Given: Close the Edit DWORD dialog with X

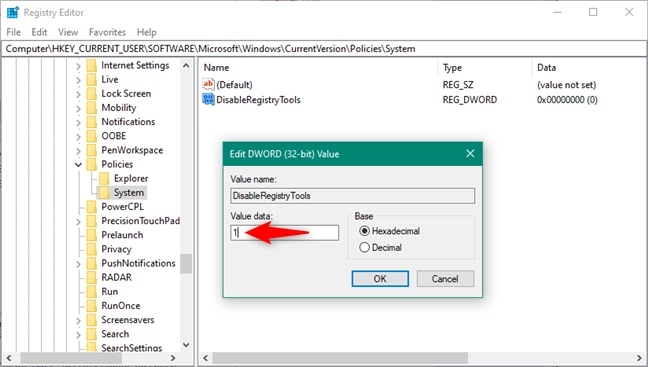Looking at the screenshot, I should [x=470, y=154].
